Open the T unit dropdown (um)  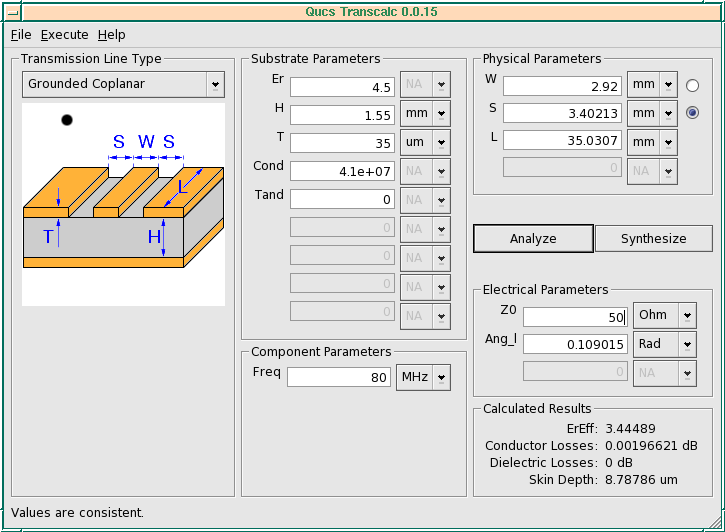click(x=425, y=142)
